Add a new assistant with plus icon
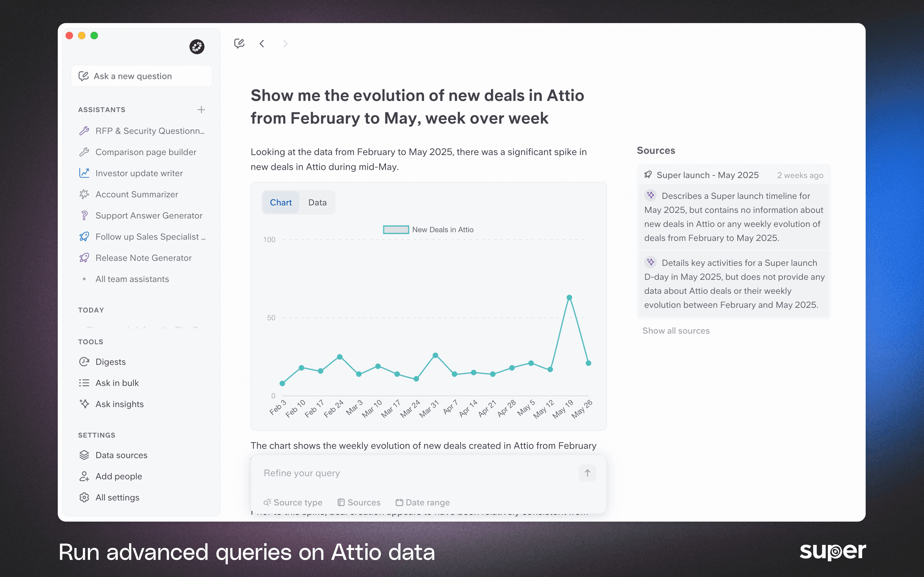 click(201, 110)
